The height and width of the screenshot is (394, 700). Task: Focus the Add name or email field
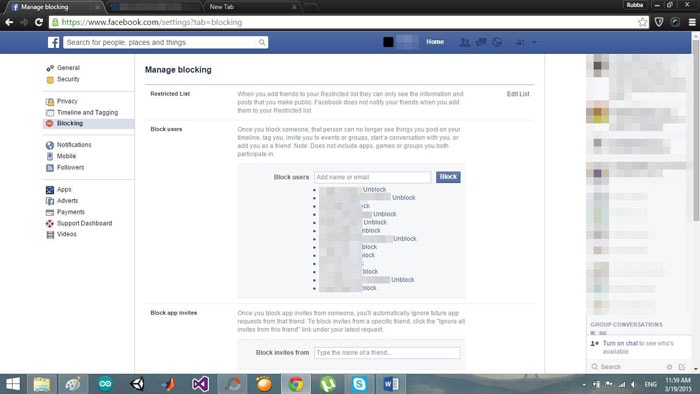pyautogui.click(x=373, y=177)
